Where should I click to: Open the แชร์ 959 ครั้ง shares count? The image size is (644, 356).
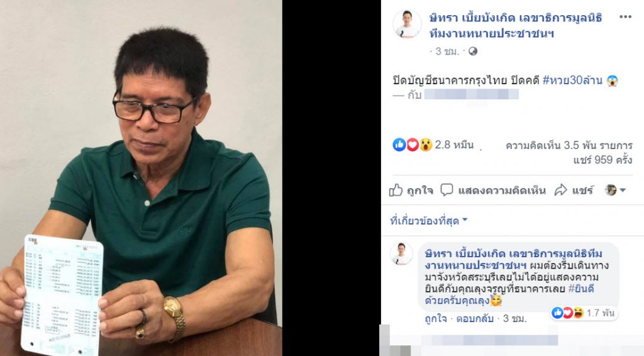(603, 160)
